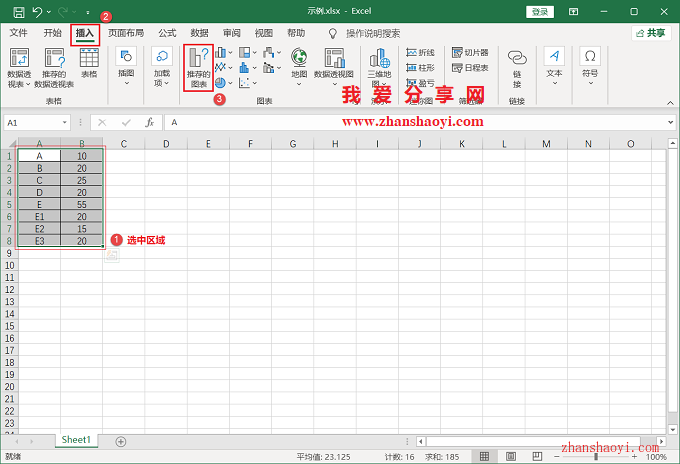Screen dimensions: 680x464
Task: Click the Share (共享) button
Action: coord(651,33)
